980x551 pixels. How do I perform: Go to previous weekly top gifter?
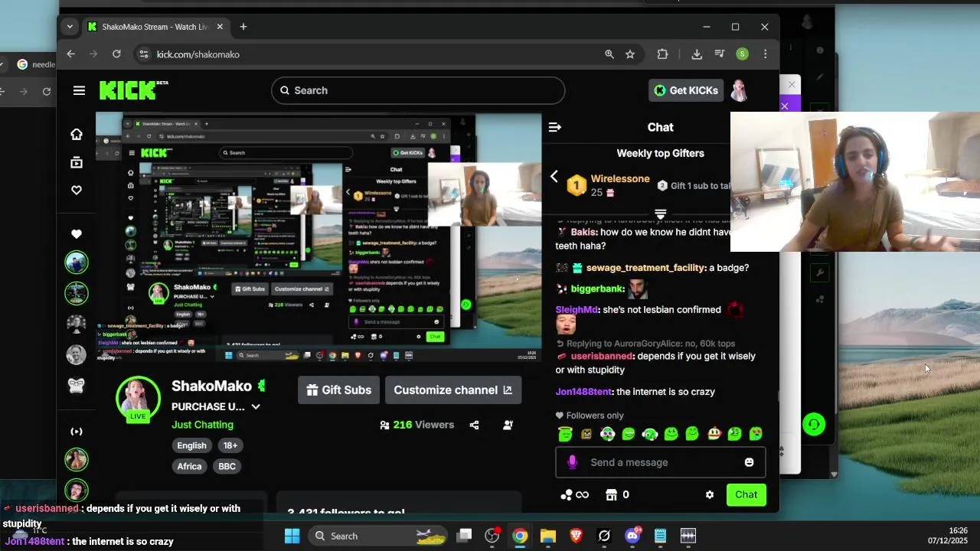pos(554,177)
